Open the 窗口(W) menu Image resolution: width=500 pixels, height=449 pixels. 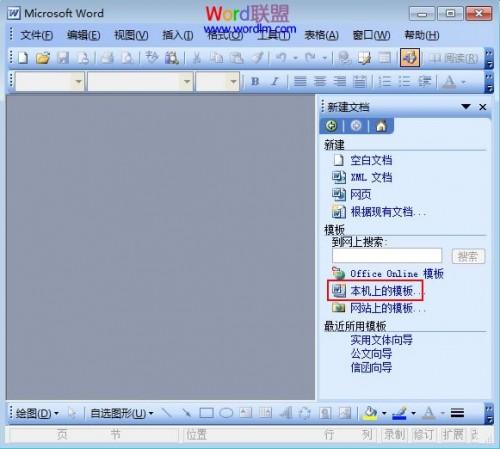click(371, 35)
